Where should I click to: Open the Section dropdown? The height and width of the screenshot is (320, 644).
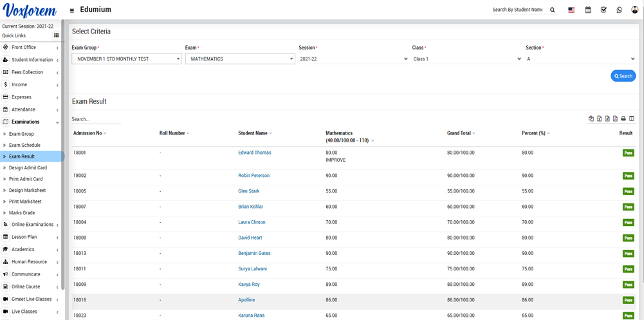(x=580, y=59)
